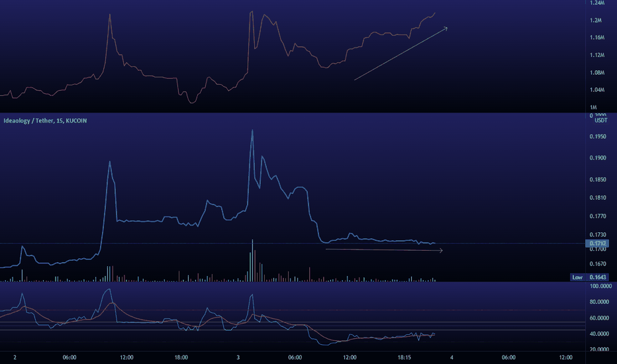
Task: Click the 100.0000 oscillator scale value
Action: [600, 286]
